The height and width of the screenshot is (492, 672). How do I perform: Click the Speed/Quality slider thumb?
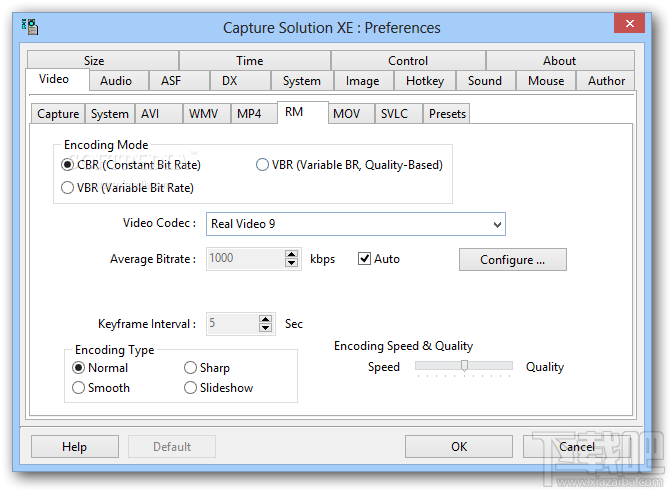click(x=464, y=367)
